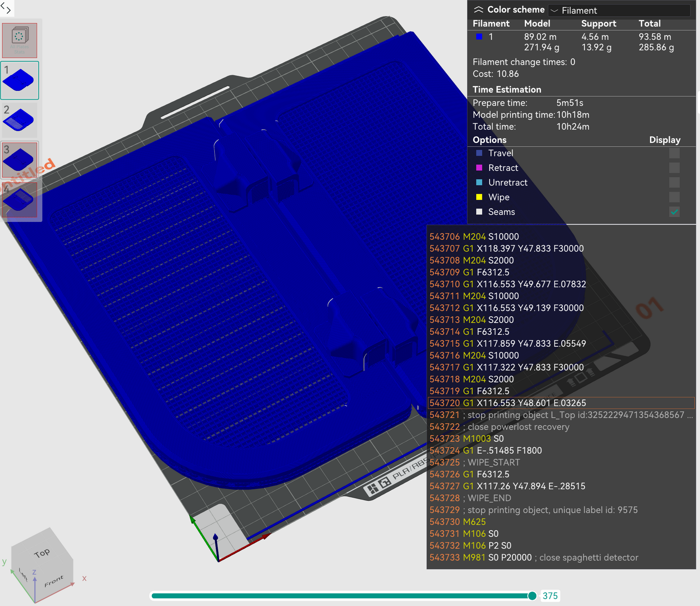Viewport: 700px width, 606px height.
Task: Click the Top face of view cube
Action: coord(42,553)
